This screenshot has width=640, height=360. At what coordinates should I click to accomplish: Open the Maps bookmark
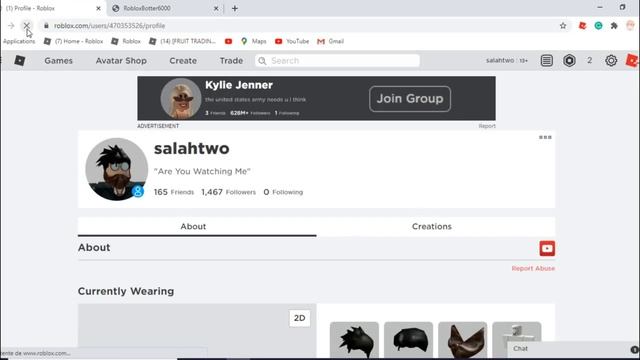253,41
